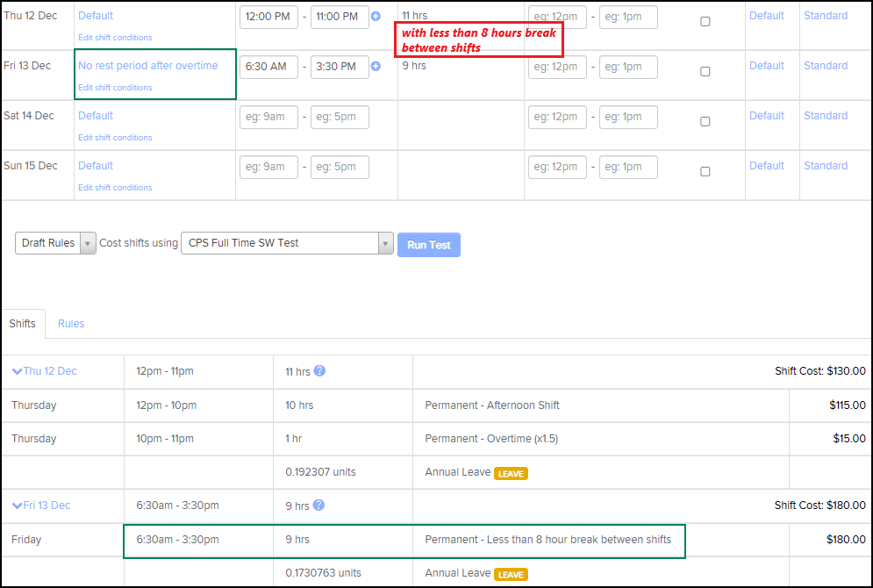
Task: Tick the checkbox in Thu 12 Dec row
Action: point(705,22)
